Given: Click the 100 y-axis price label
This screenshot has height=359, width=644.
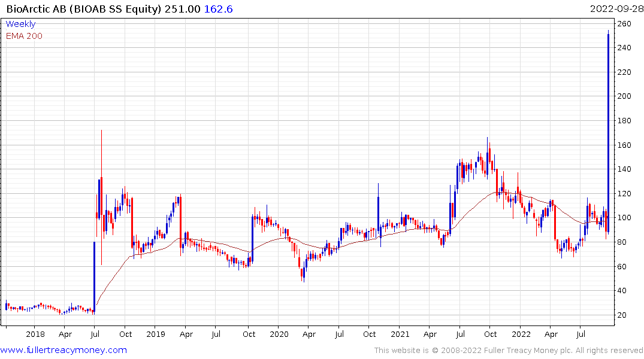Looking at the screenshot, I should tap(624, 217).
